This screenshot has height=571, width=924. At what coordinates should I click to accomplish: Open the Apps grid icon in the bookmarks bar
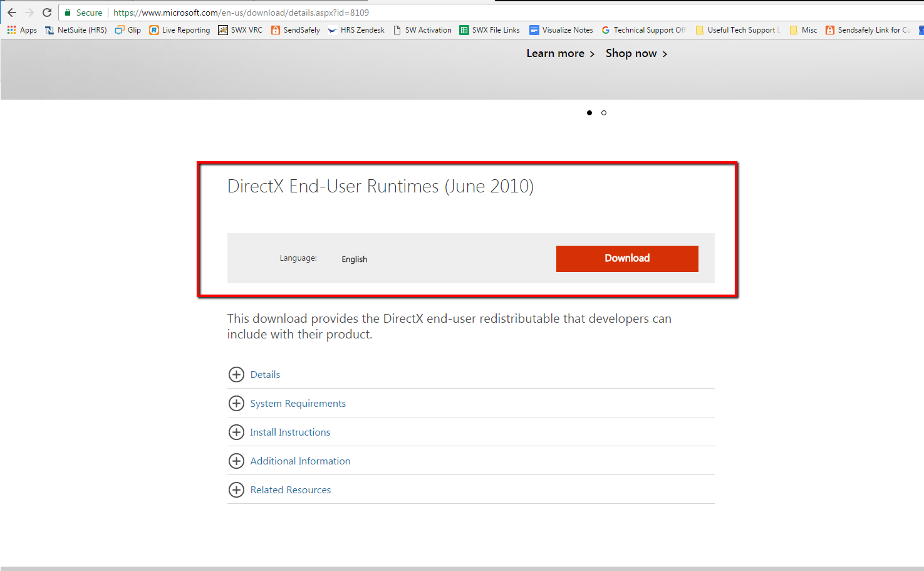pos(11,29)
